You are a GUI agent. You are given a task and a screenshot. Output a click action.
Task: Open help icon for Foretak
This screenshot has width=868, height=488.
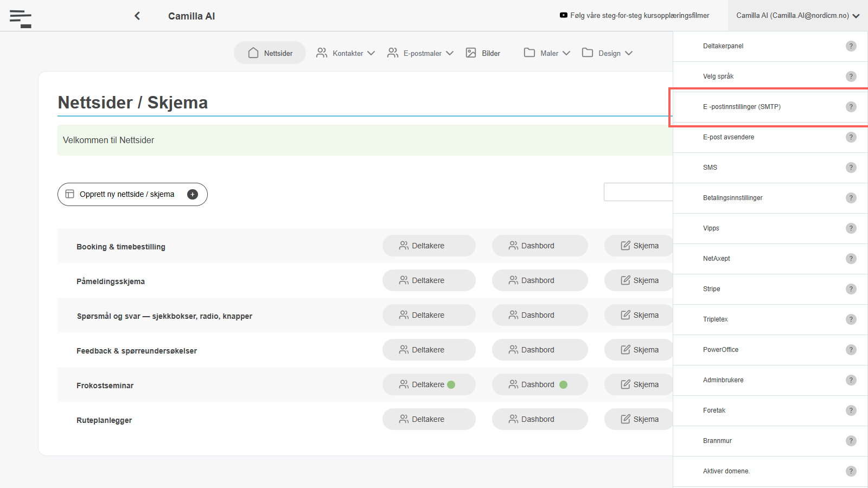(851, 410)
